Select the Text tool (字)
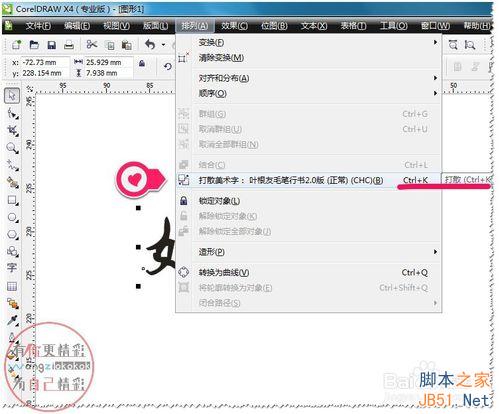 coord(12,268)
